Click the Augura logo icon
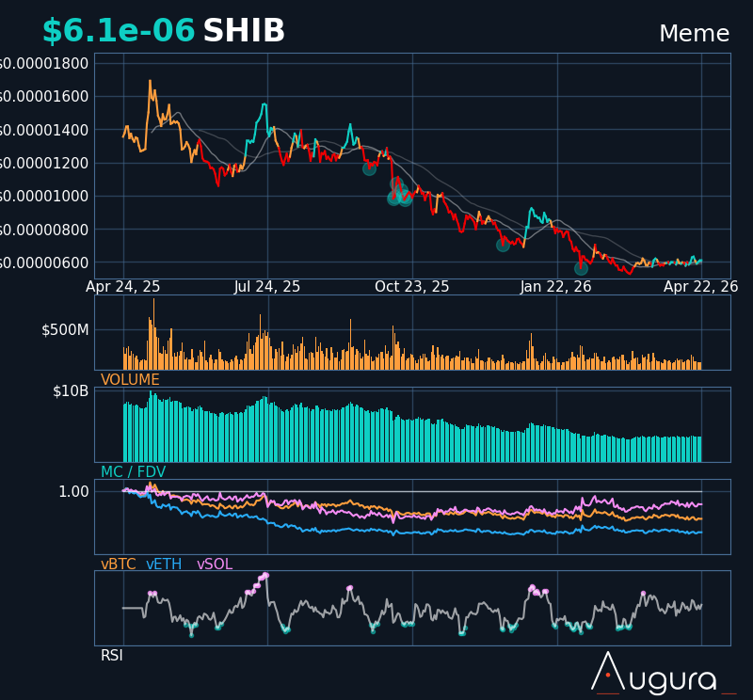The height and width of the screenshot is (700, 753). (607, 672)
